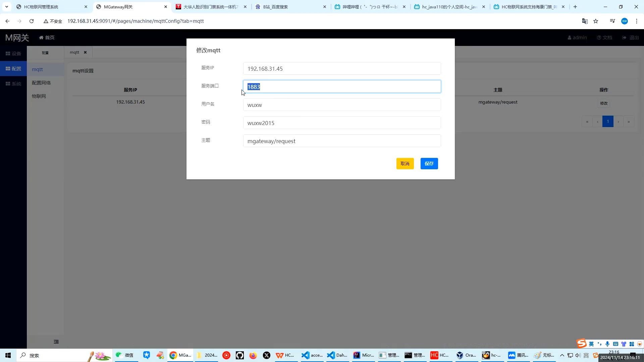Select 配置网络 from the side menu
This screenshot has width=644, height=362.
pyautogui.click(x=41, y=82)
